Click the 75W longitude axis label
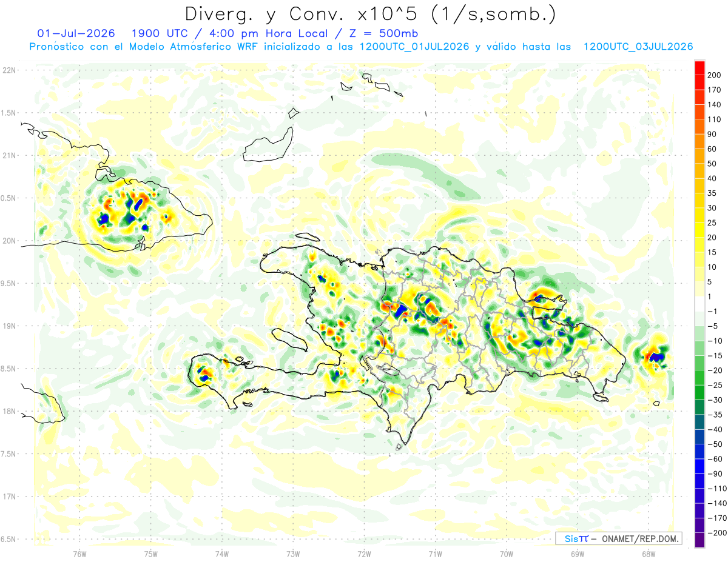This screenshot has height=562, width=728. 151,554
